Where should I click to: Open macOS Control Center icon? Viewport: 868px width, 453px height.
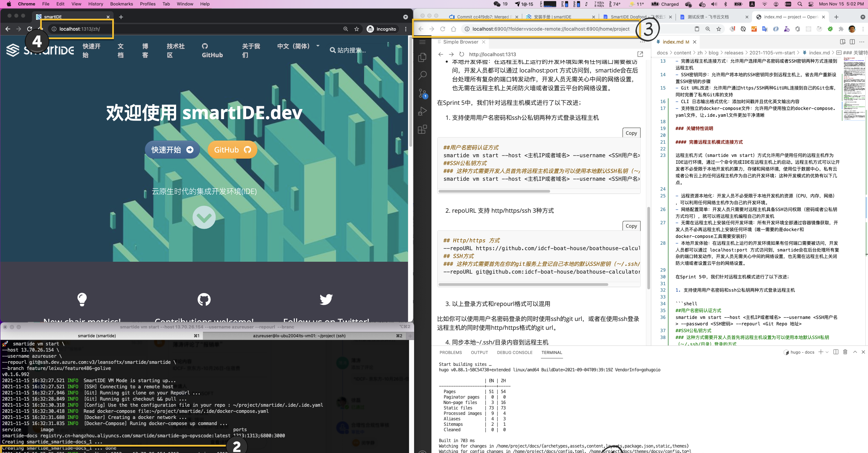pyautogui.click(x=811, y=4)
